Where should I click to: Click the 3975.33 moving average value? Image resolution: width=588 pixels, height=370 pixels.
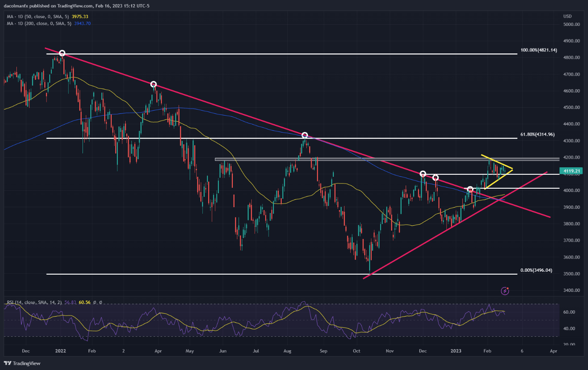(80, 16)
